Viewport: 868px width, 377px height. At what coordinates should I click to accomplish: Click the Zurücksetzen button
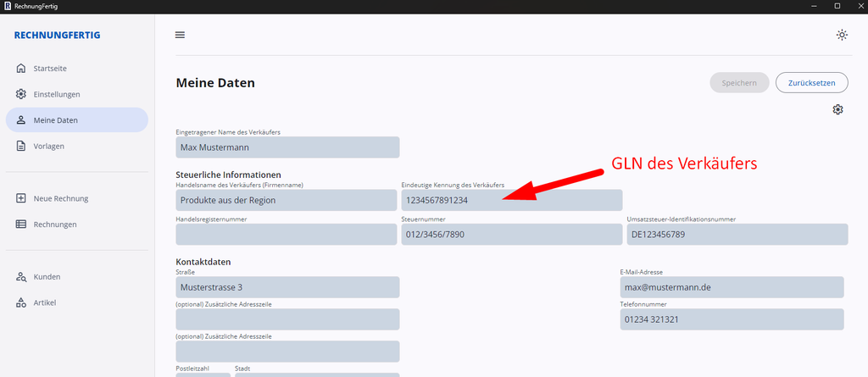coord(811,82)
